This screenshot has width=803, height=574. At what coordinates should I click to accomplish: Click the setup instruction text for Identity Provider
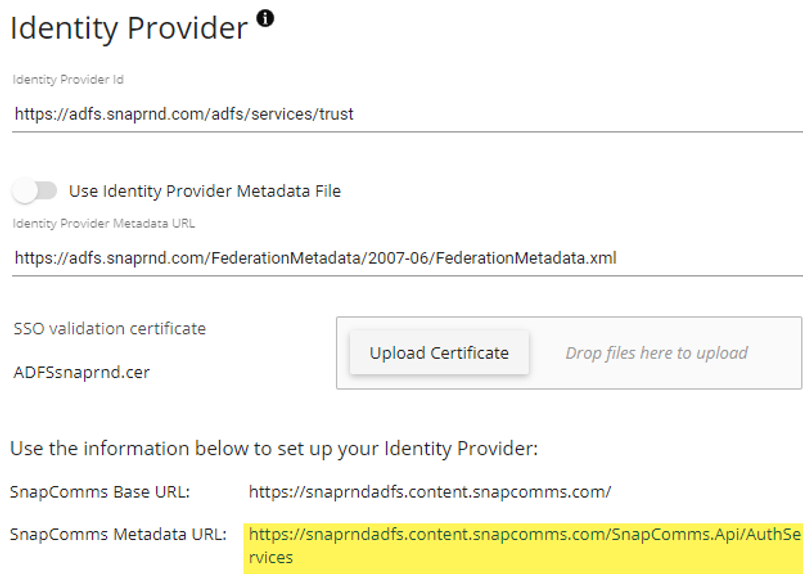coord(274,449)
